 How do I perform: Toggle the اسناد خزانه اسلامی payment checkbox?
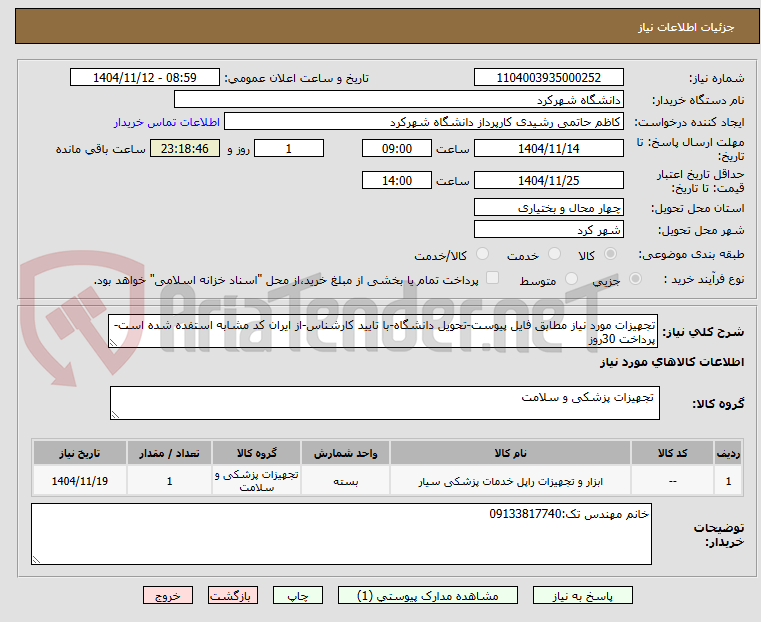[x=492, y=278]
